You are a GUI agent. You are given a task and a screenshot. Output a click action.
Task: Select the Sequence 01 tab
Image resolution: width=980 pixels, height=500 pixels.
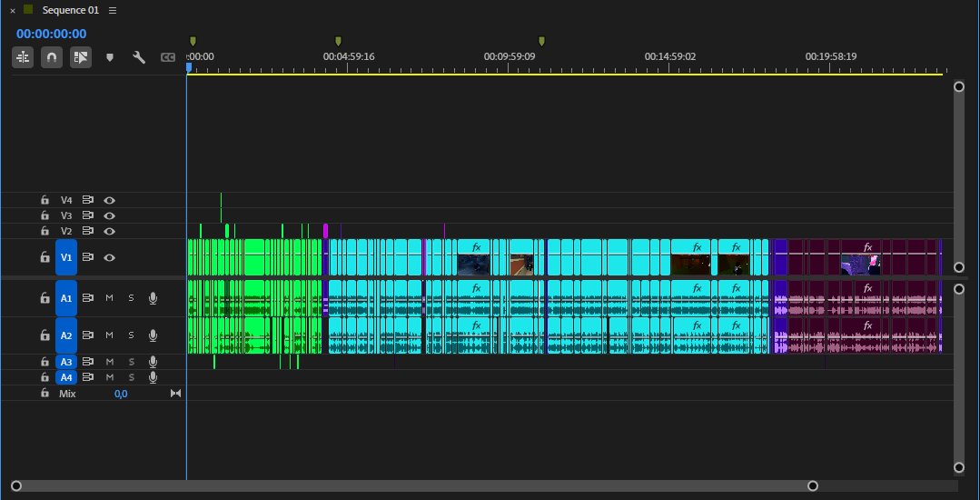click(x=70, y=11)
